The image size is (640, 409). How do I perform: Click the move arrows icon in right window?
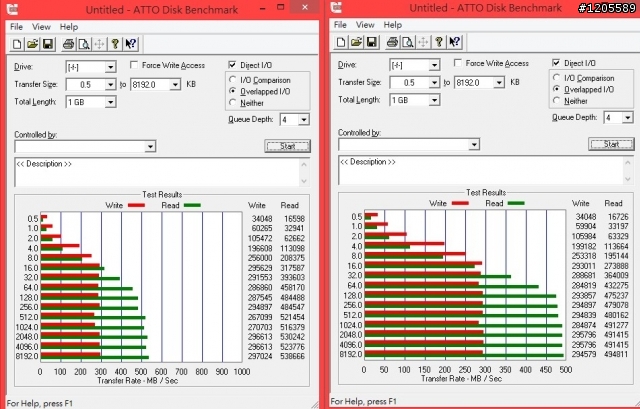[423, 42]
